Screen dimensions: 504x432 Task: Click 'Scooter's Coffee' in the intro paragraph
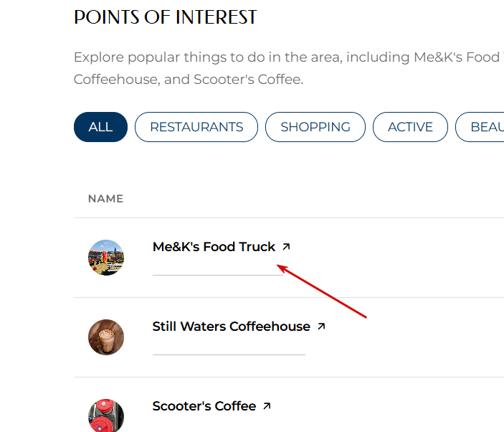coord(249,80)
